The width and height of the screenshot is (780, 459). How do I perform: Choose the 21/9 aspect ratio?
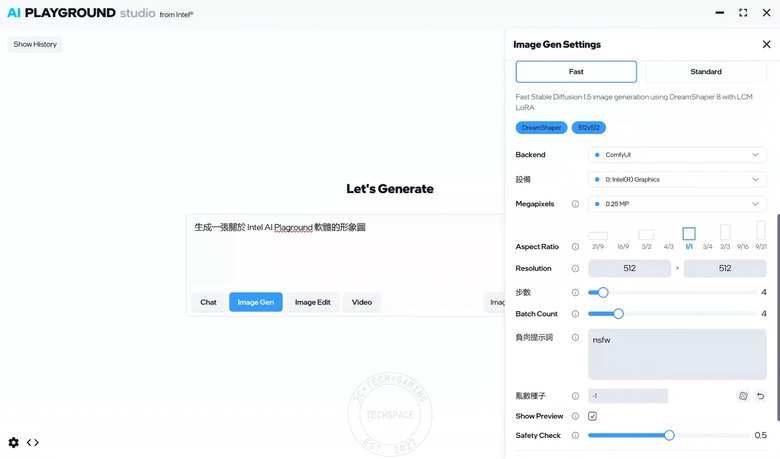pyautogui.click(x=598, y=241)
